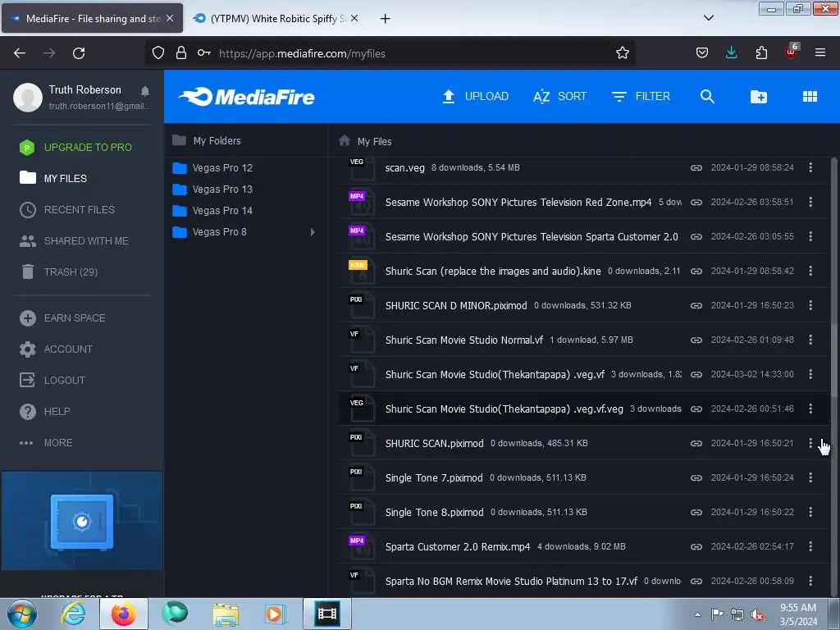
Task: Click the tracking protection shield icon
Action: (x=158, y=53)
